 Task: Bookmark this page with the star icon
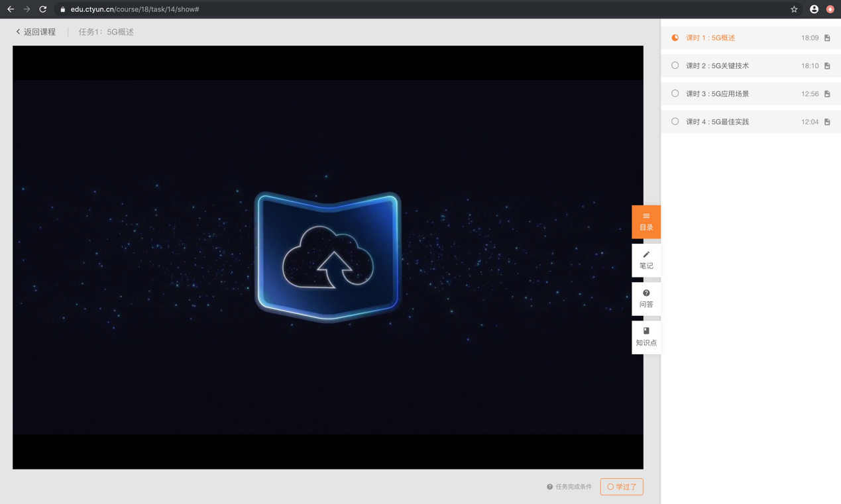(794, 9)
